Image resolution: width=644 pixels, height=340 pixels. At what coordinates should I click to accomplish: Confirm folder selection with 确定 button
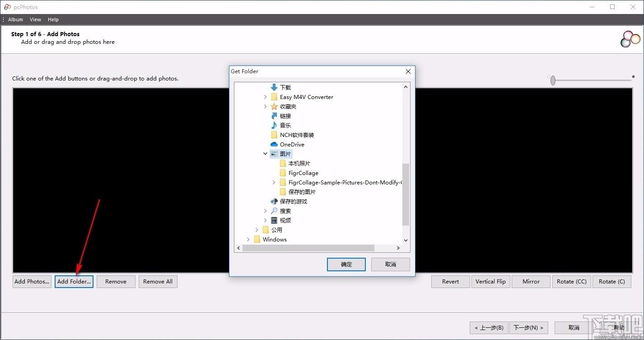click(x=346, y=264)
